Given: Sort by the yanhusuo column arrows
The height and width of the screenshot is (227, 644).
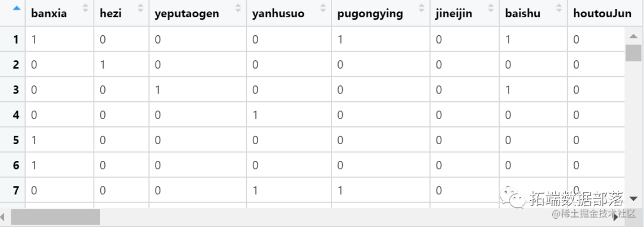Looking at the screenshot, I should [x=323, y=8].
